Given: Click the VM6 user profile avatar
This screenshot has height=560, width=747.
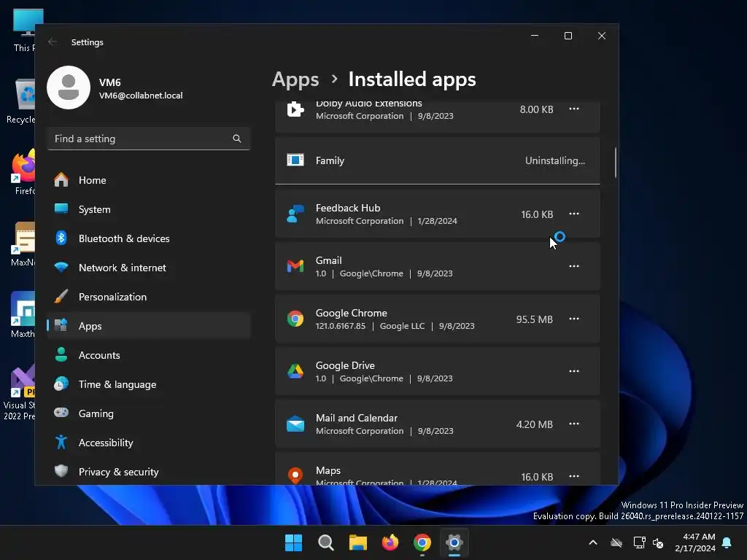Looking at the screenshot, I should (69, 87).
